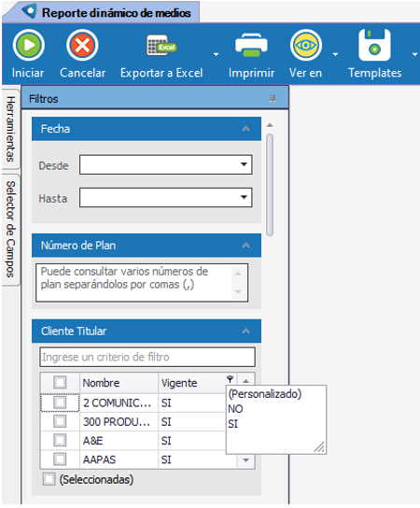Click the Ver en eye icon
Image resolution: width=420 pixels, height=508 pixels.
[x=306, y=45]
